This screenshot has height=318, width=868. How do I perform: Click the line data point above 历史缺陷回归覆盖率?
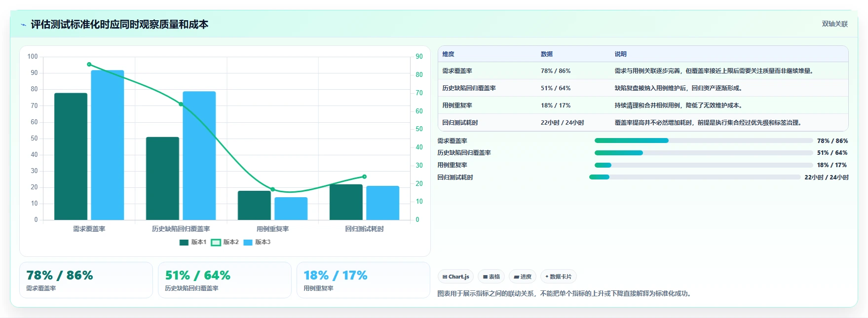pos(181,104)
